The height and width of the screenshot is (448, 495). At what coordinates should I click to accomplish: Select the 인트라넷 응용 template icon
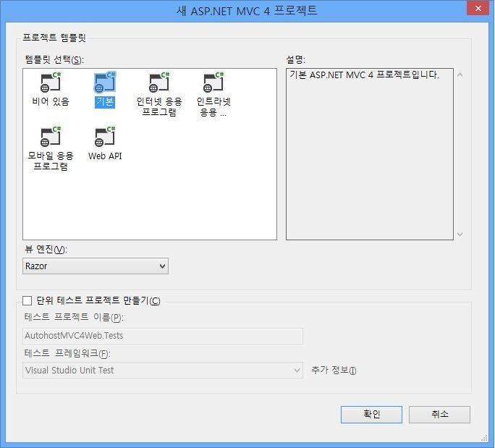pos(213,83)
